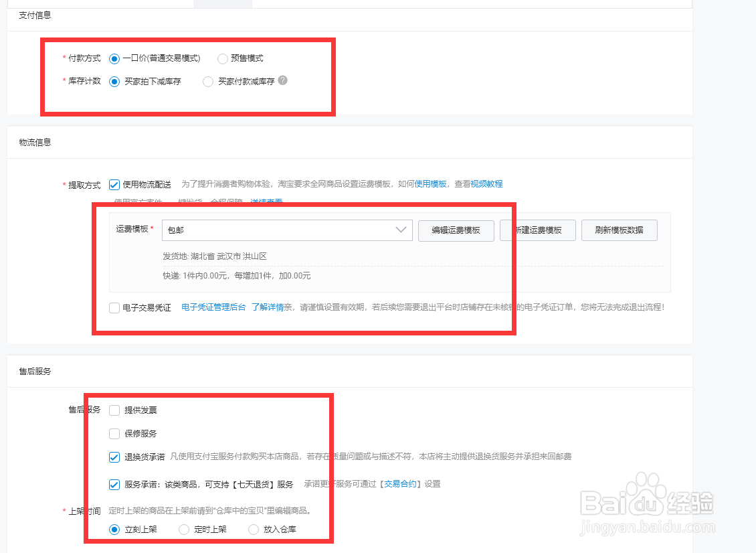Uncheck the 使用物流配送 option

pos(114,185)
